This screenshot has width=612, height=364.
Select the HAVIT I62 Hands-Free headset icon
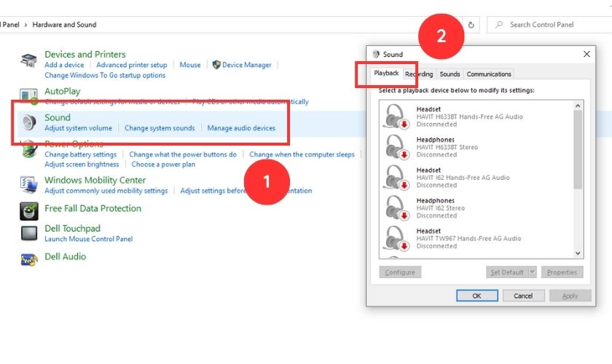click(x=396, y=177)
